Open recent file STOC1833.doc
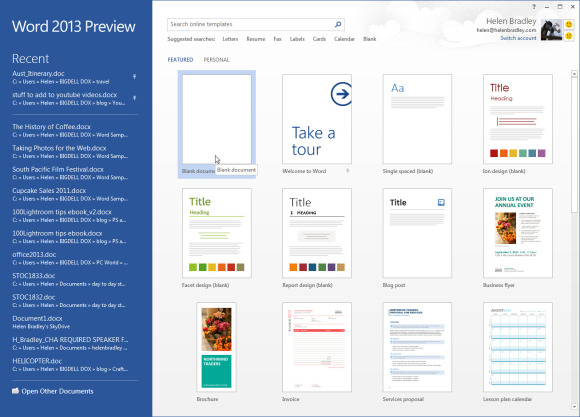Screen dimensions: 580x417 click(x=70, y=279)
